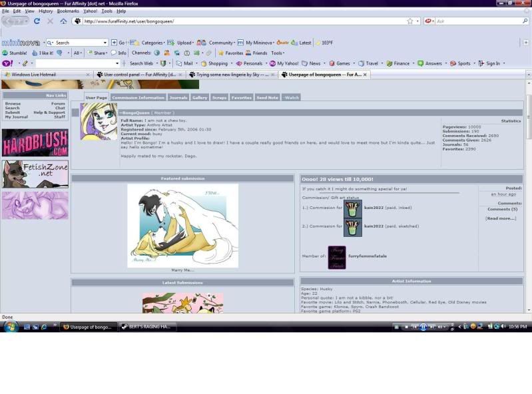Open the Gallery tab on user page
This screenshot has width=532, height=394.
click(x=199, y=98)
